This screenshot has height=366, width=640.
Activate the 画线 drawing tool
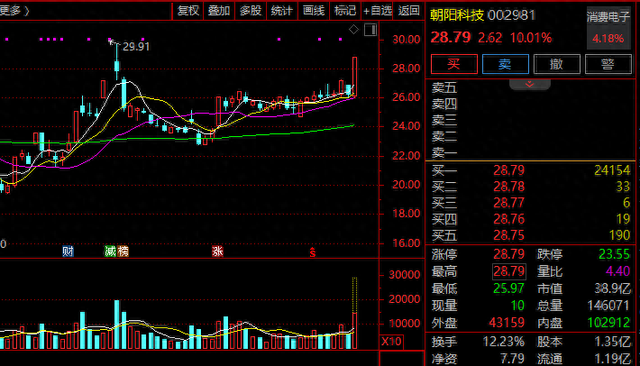point(313,11)
